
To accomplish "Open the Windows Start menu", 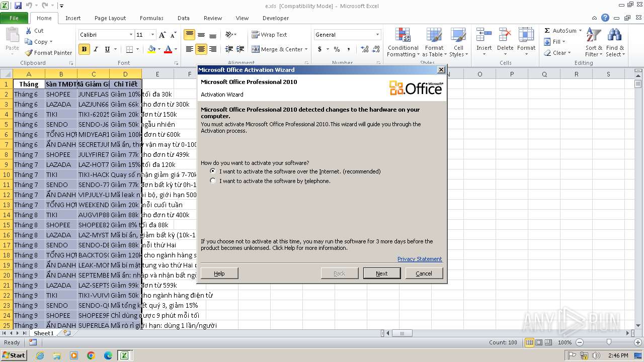I will point(14,355).
